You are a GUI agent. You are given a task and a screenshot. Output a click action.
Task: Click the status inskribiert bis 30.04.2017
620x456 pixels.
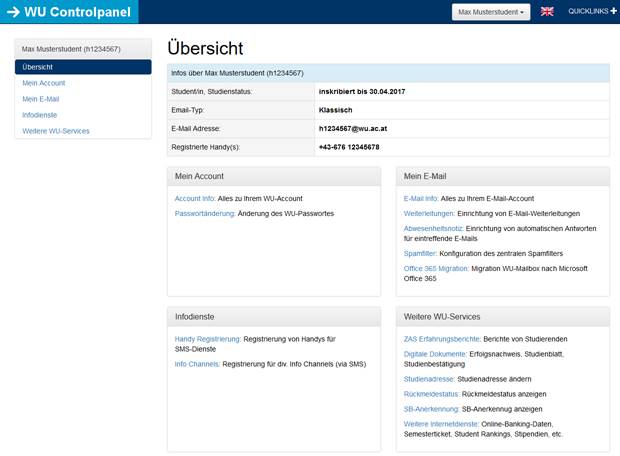coord(362,91)
